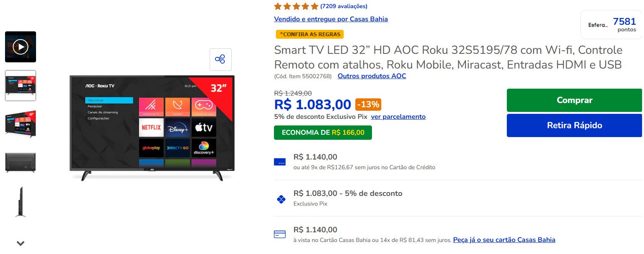Image resolution: width=644 pixels, height=254 pixels.
Task: Click the share icon above the TV image
Action: [220, 59]
